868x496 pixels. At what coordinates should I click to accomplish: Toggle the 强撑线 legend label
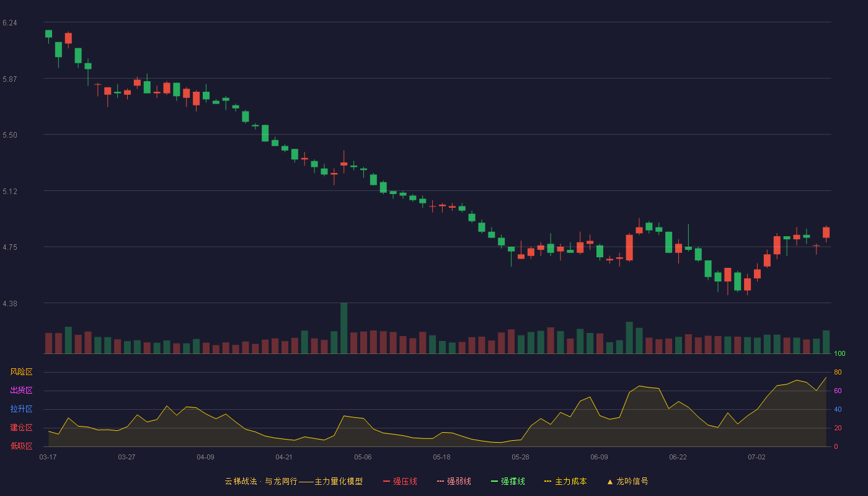513,481
